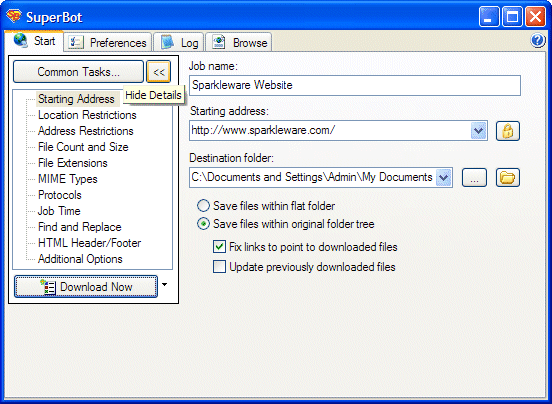This screenshot has height=404, width=552.
Task: Browse for destination folder with ... button
Action: [x=474, y=177]
